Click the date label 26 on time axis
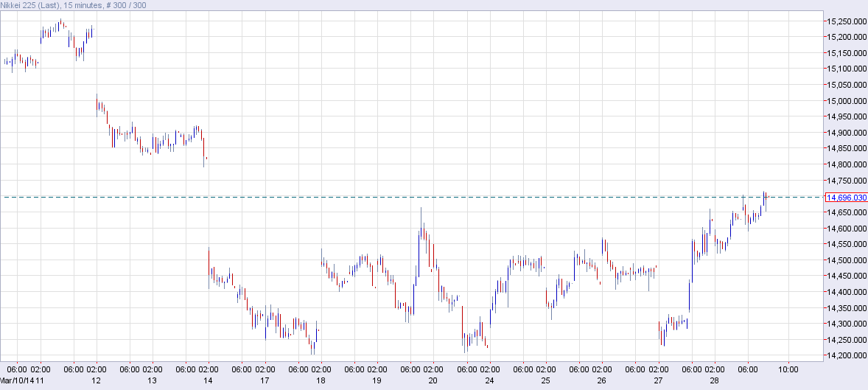868x390 pixels. tap(602, 380)
